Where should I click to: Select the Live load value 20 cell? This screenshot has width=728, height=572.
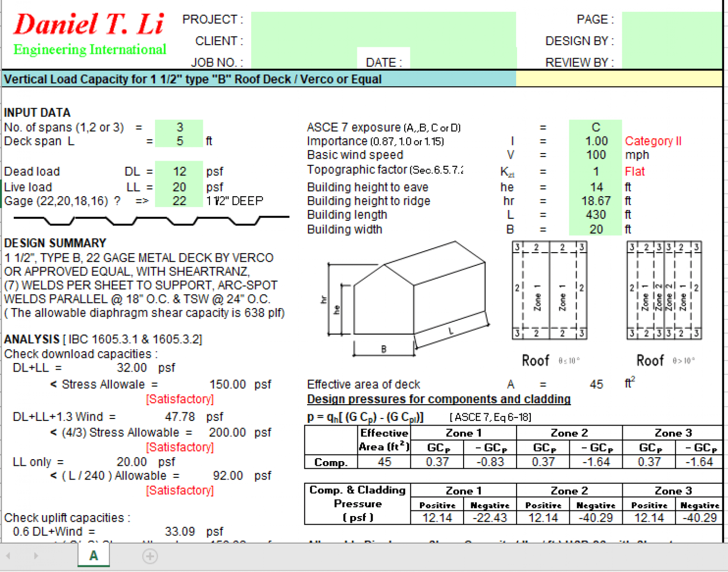pos(179,187)
